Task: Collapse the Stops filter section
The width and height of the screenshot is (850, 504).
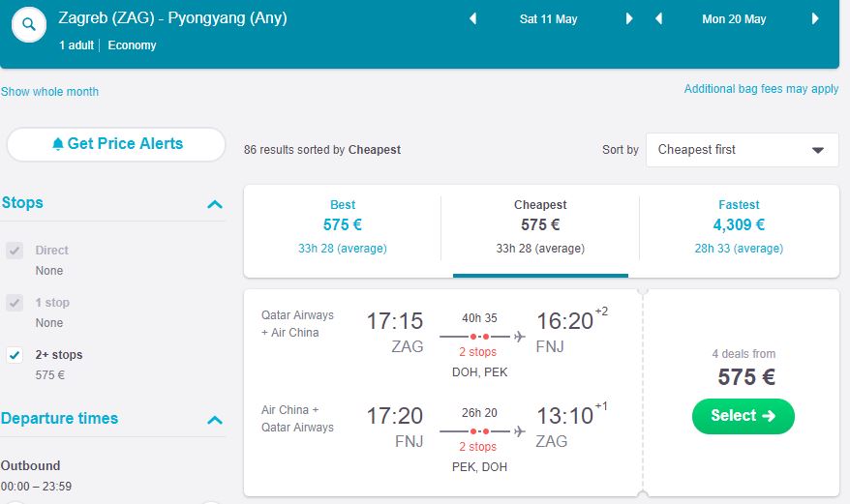Action: click(215, 204)
